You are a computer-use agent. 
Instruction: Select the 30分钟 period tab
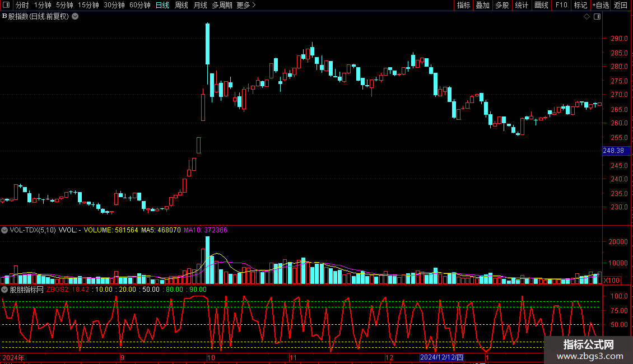pyautogui.click(x=114, y=5)
